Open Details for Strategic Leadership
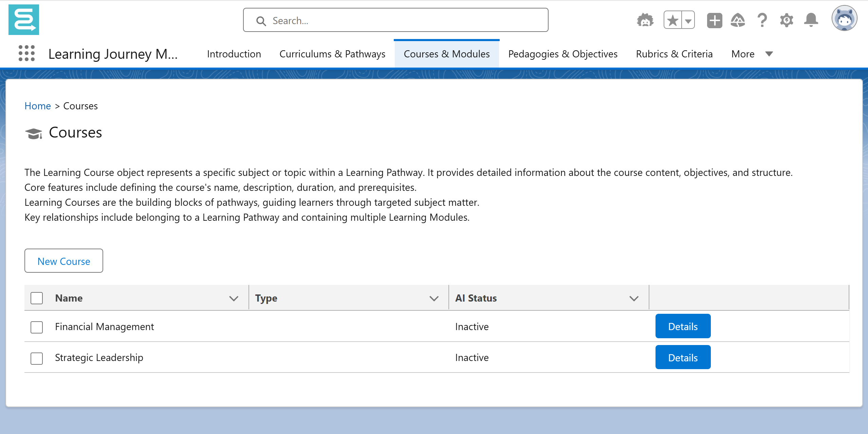868x434 pixels. coord(683,357)
